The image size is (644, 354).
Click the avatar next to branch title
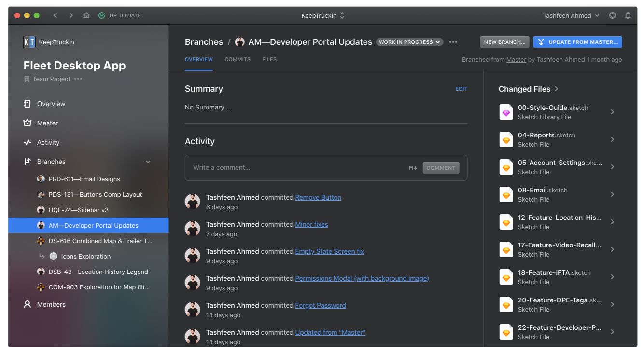click(240, 42)
